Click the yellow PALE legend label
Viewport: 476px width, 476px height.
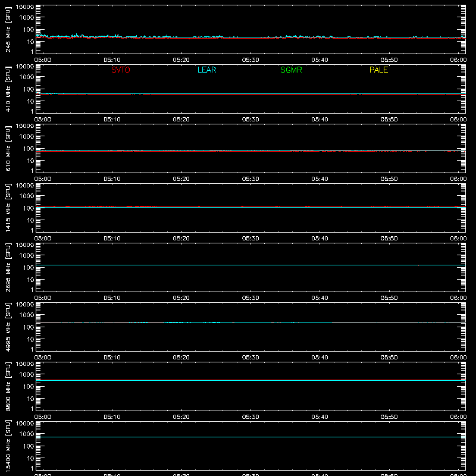pyautogui.click(x=378, y=70)
